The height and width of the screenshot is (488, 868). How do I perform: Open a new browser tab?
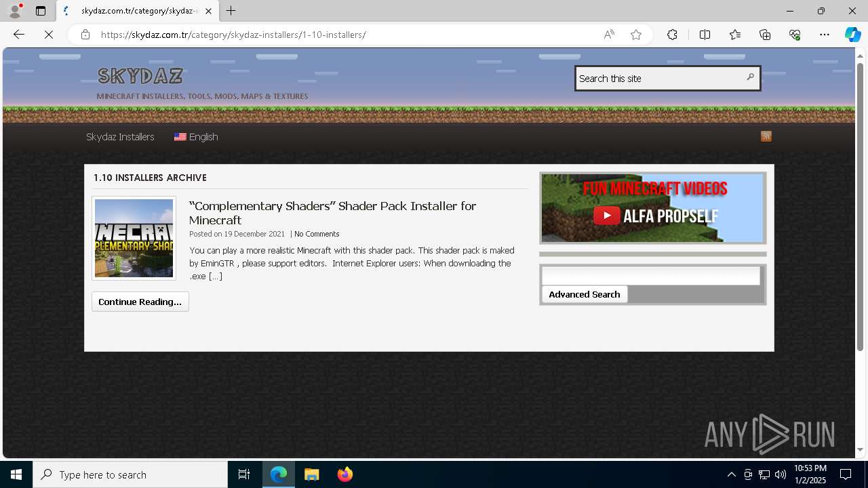coord(231,11)
